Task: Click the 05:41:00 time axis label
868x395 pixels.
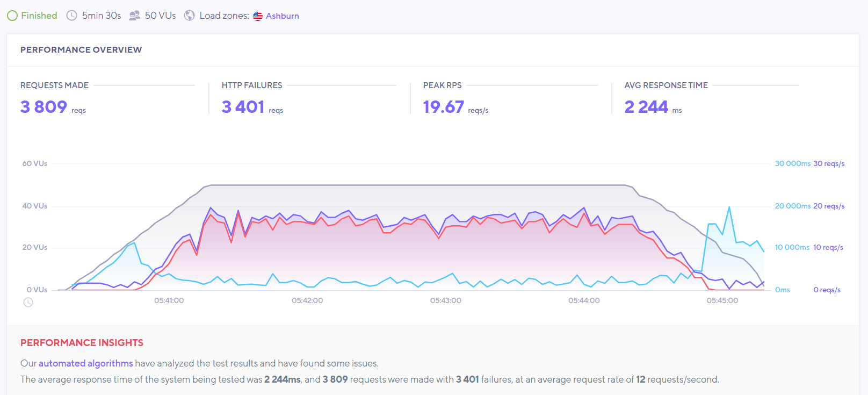Action: click(169, 300)
